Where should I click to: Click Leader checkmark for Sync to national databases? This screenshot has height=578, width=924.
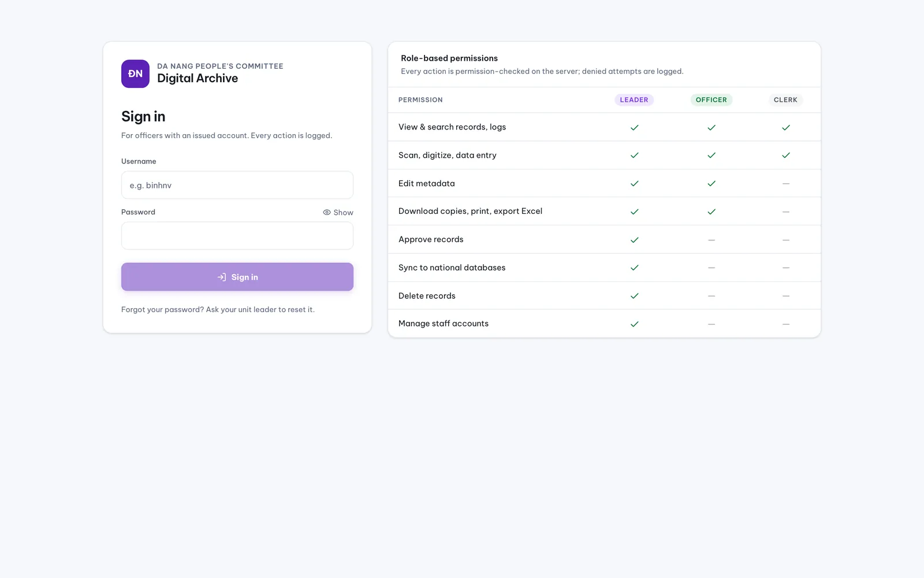point(634,268)
